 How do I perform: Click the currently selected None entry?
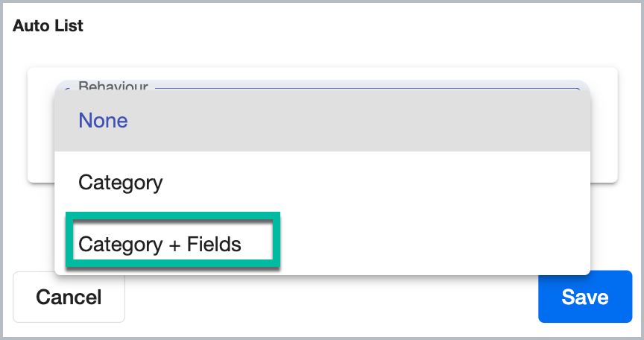pyautogui.click(x=322, y=120)
